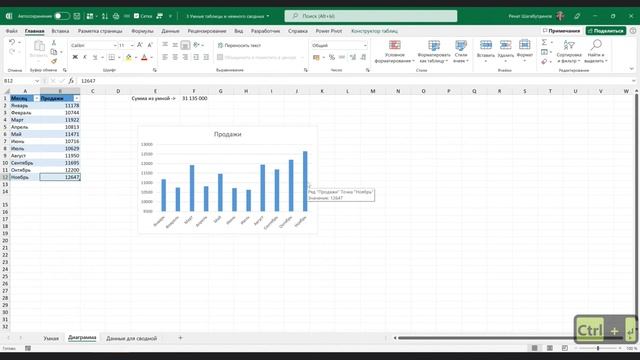Open the Данные для сводной sheet tab

[131, 338]
